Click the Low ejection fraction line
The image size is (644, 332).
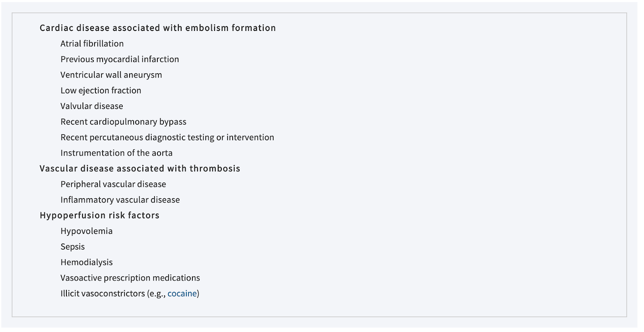[101, 90]
